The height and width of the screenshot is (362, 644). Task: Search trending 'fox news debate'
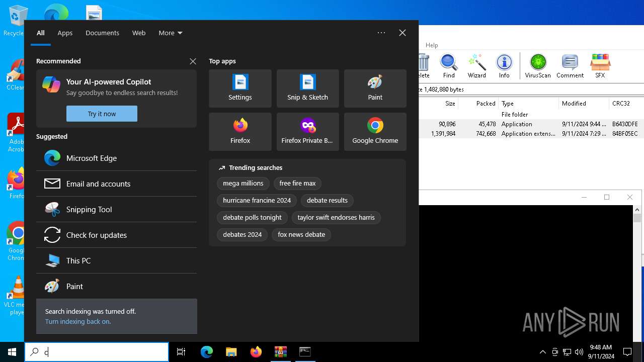(x=301, y=234)
